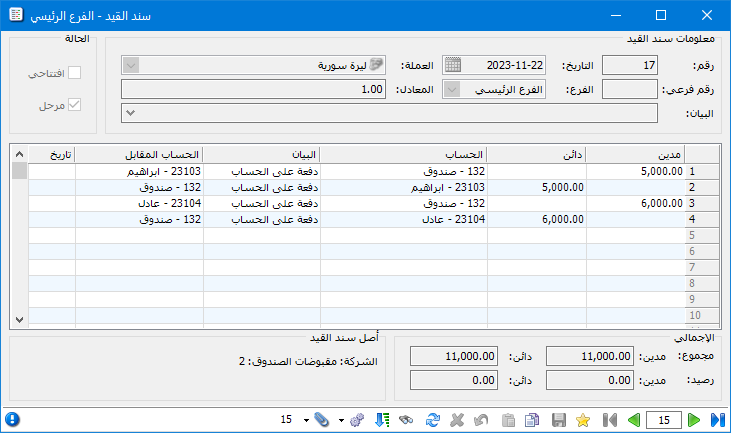The width and height of the screenshot is (731, 433).
Task: Open the gears settings icon
Action: [x=357, y=420]
